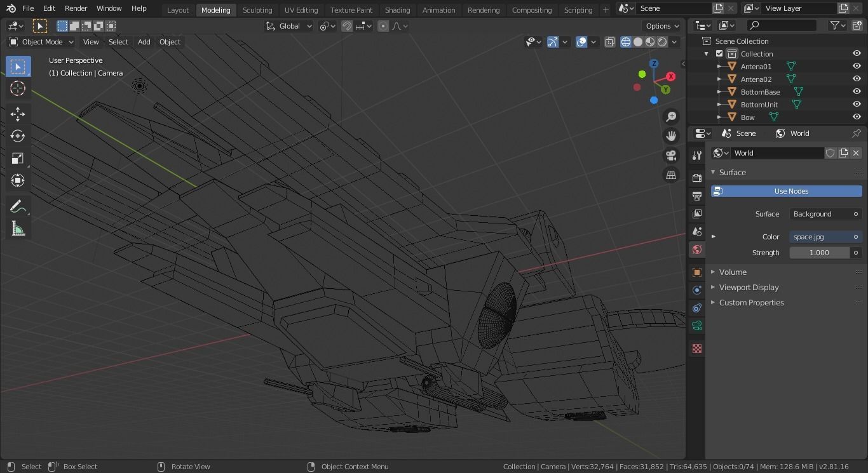
Task: Open the Object Mode dropdown
Action: (41, 42)
